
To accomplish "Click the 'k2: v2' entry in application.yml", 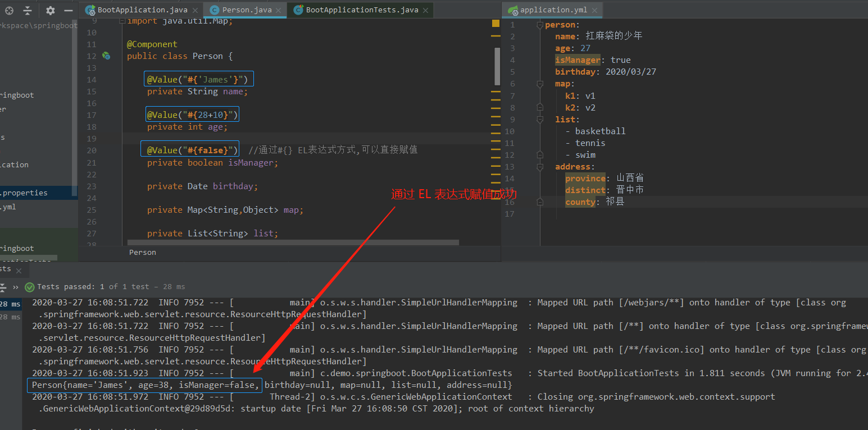I will [580, 107].
